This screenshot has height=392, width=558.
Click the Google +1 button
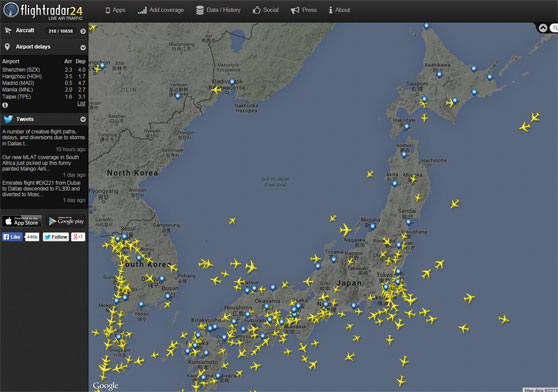78,237
